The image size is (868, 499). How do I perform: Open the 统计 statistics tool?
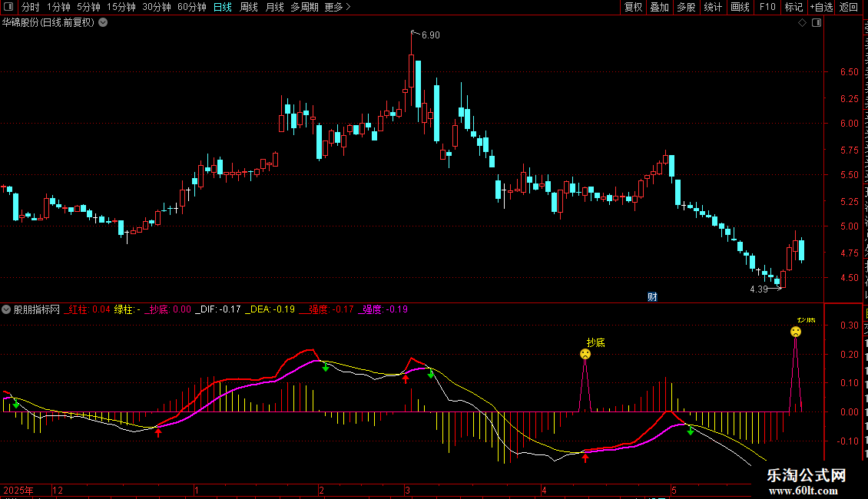click(x=713, y=7)
